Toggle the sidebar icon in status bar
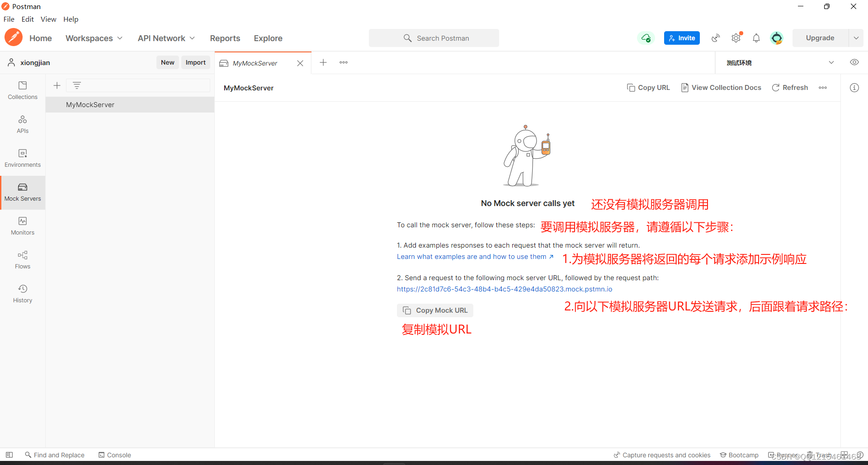The height and width of the screenshot is (465, 868). pyautogui.click(x=9, y=455)
